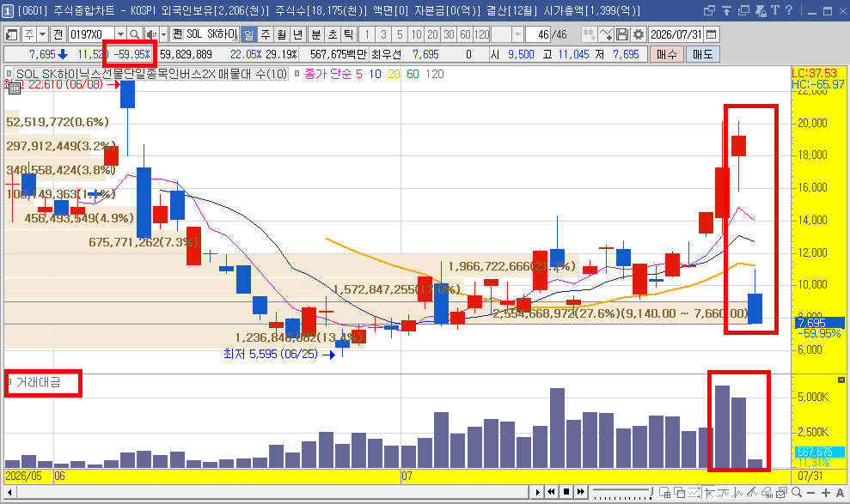Viewport: 850px width, 504px height.
Task: Choose the 60 interval button
Action: click(x=465, y=34)
